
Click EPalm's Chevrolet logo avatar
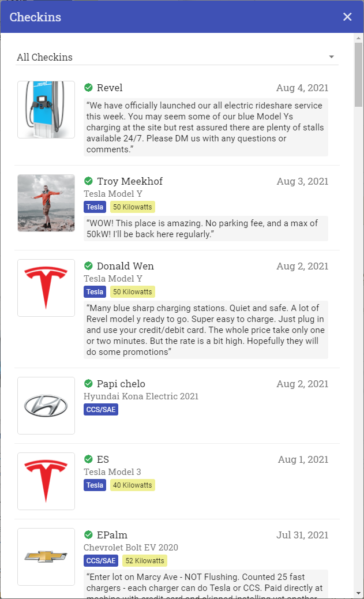tap(46, 557)
